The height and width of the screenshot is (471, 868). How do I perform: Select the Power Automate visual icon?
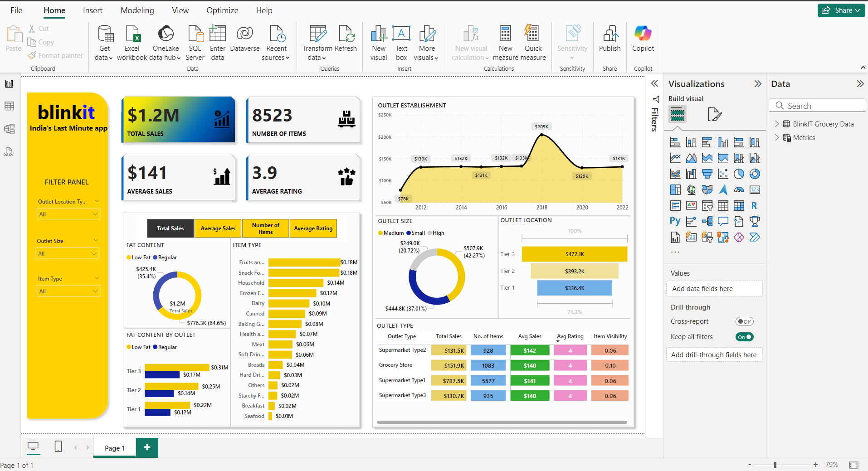point(755,238)
